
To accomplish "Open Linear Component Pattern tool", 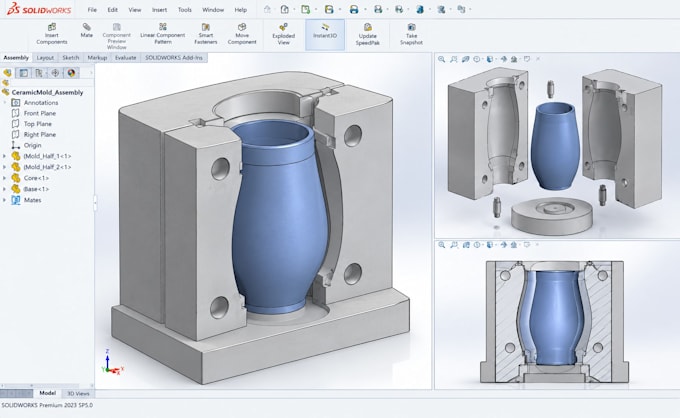I will click(x=163, y=34).
